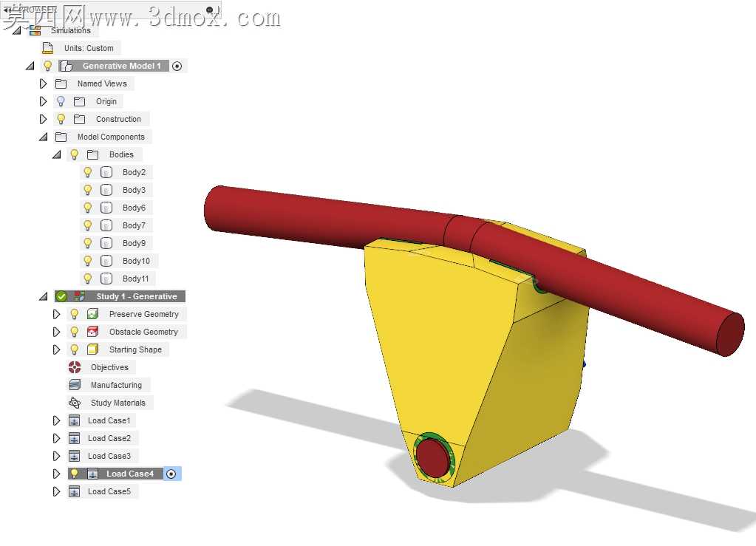
Task: Toggle the Origin visibility bulb
Action: tap(61, 101)
